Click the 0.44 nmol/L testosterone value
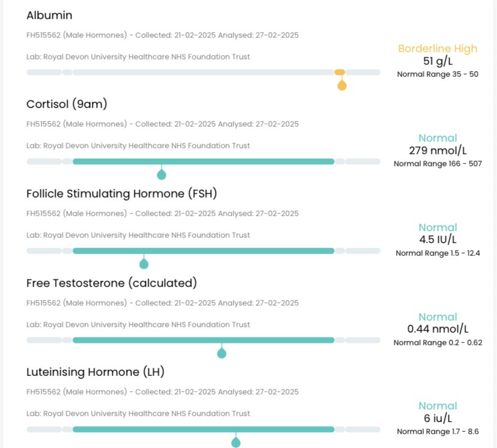Viewport: 497px width, 448px height. pos(438,329)
